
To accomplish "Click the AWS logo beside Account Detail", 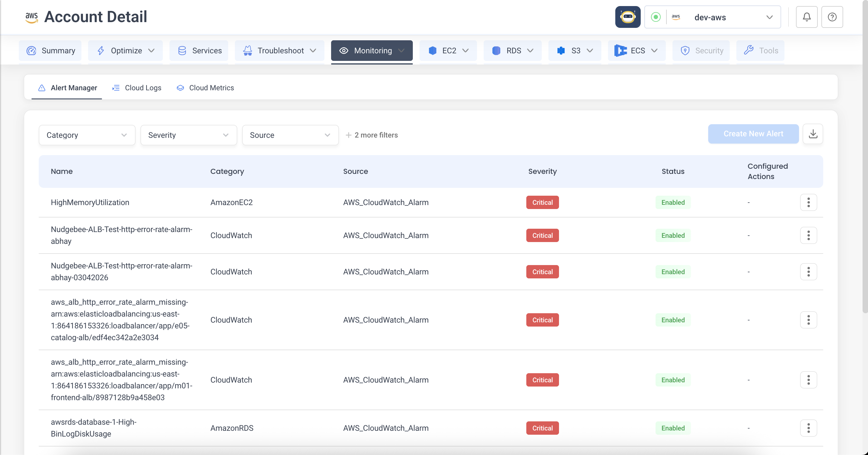I will tap(32, 17).
